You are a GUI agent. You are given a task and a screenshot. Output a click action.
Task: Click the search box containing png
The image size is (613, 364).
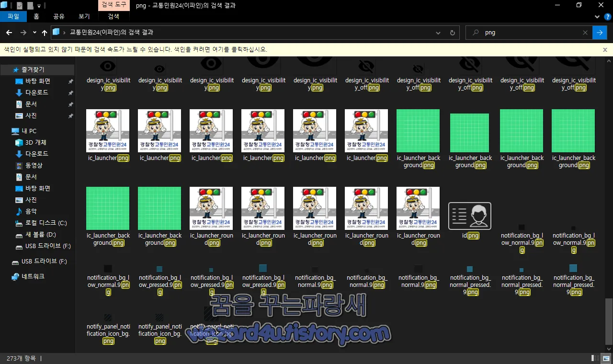529,33
